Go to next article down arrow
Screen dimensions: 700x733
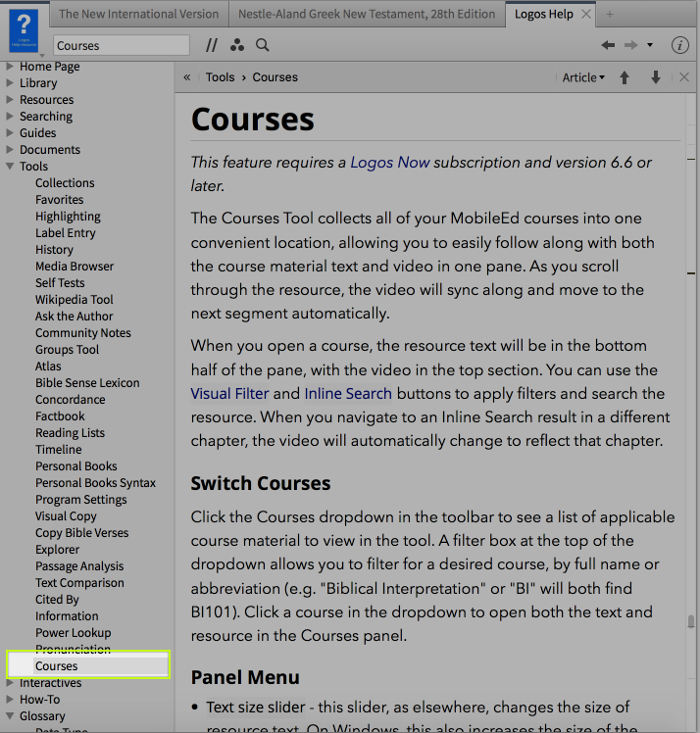click(x=656, y=77)
